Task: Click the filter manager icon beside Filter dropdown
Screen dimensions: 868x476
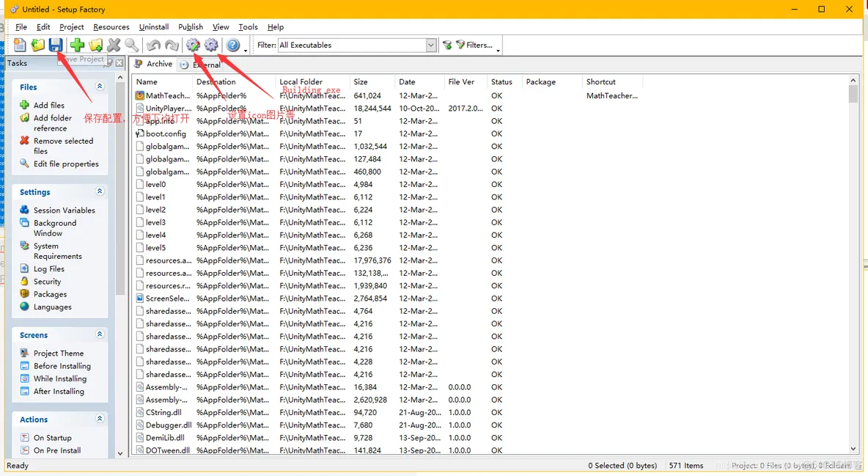Action: point(447,45)
